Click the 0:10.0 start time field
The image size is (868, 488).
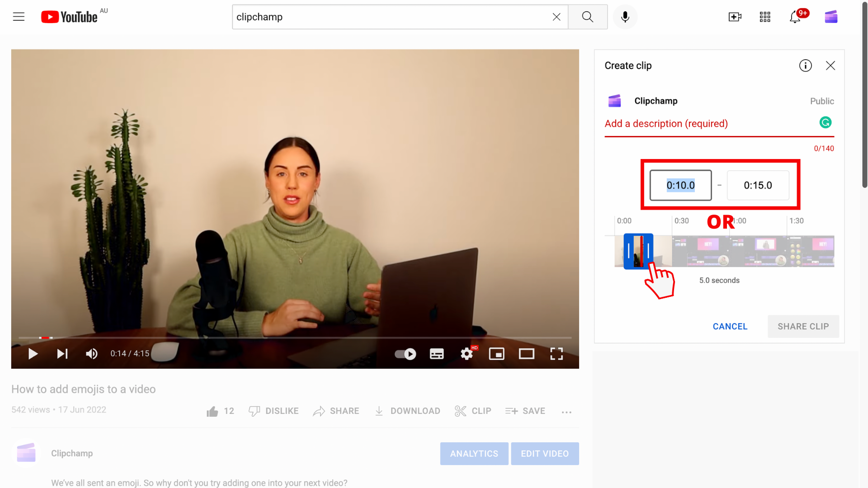coord(680,185)
